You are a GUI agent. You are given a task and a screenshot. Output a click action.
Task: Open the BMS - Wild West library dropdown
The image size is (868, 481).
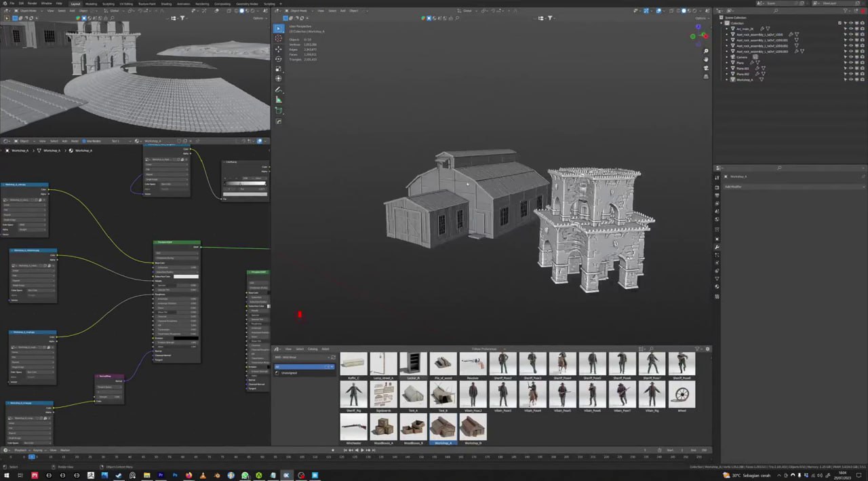pyautogui.click(x=301, y=358)
